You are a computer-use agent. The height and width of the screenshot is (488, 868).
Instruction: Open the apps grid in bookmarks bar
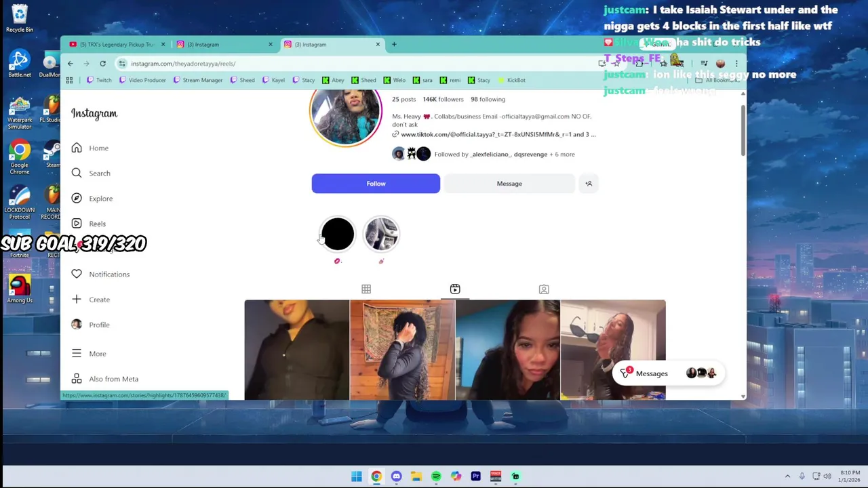(x=69, y=80)
